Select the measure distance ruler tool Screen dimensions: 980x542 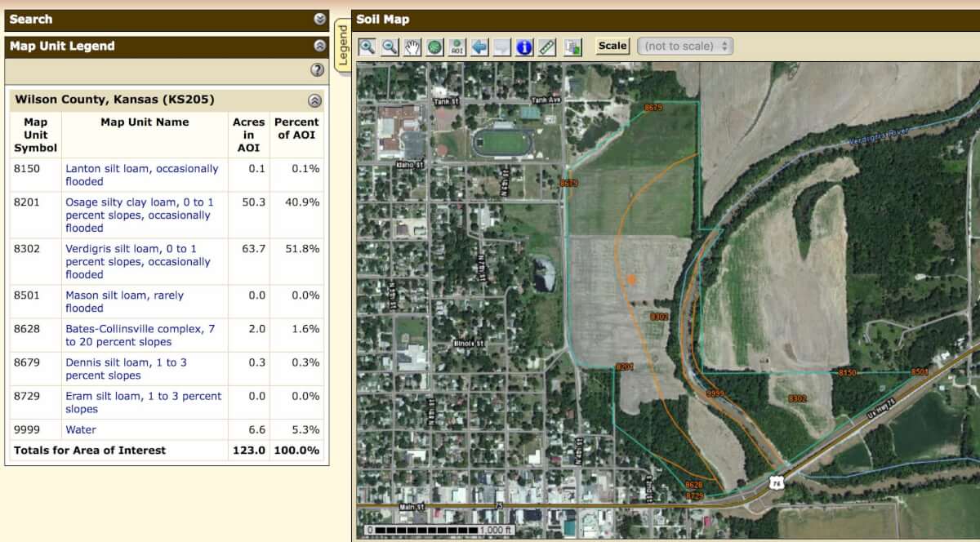pyautogui.click(x=546, y=47)
